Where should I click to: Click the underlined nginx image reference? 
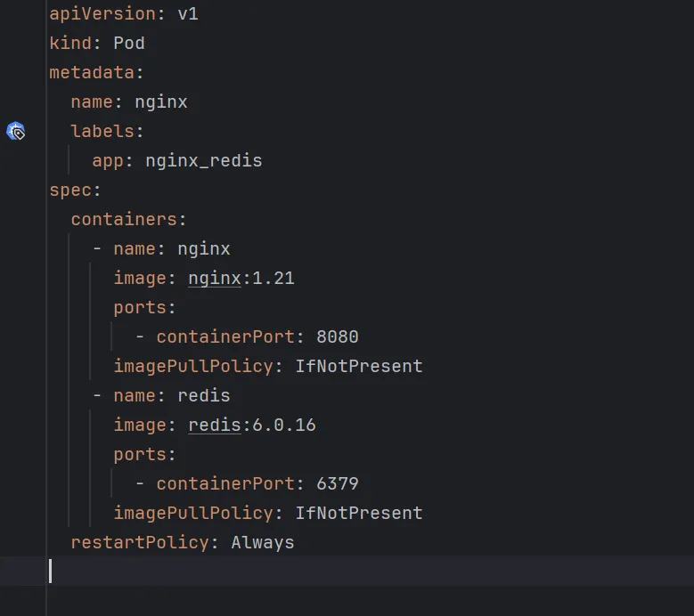click(x=215, y=279)
